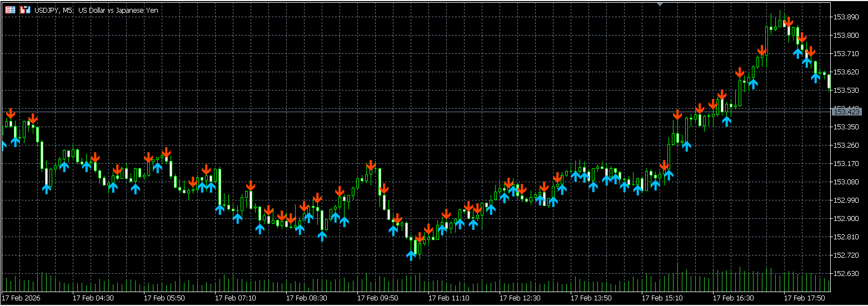
Task: Select the 17 Feb 15:10 time label
Action: (662, 298)
